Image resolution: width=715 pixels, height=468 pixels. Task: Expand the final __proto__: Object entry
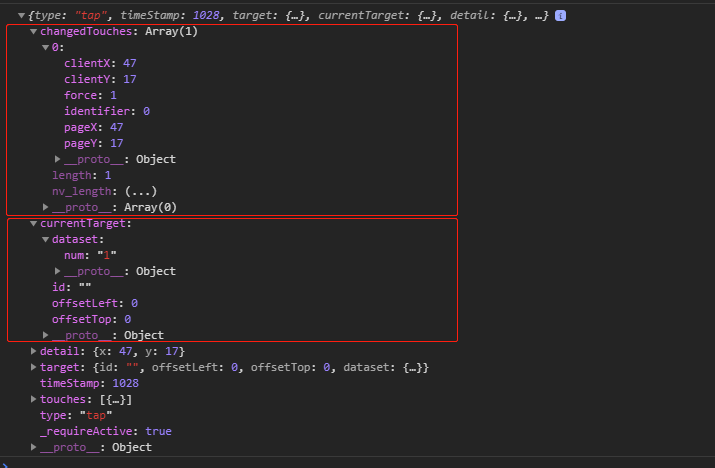pos(33,447)
